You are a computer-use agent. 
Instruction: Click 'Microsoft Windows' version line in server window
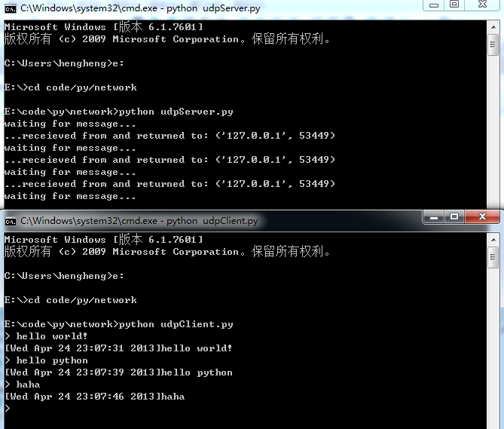point(103,27)
